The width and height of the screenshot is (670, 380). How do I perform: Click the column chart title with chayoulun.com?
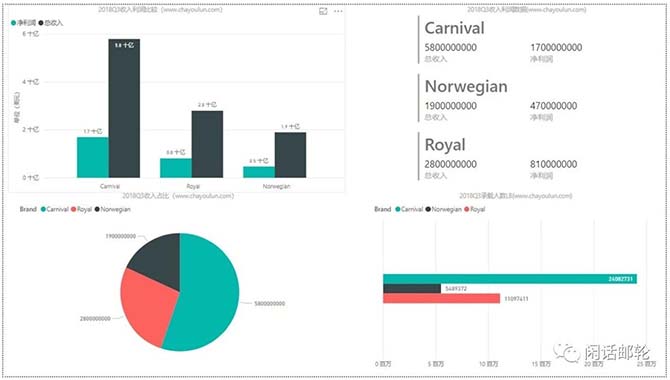tap(160, 9)
